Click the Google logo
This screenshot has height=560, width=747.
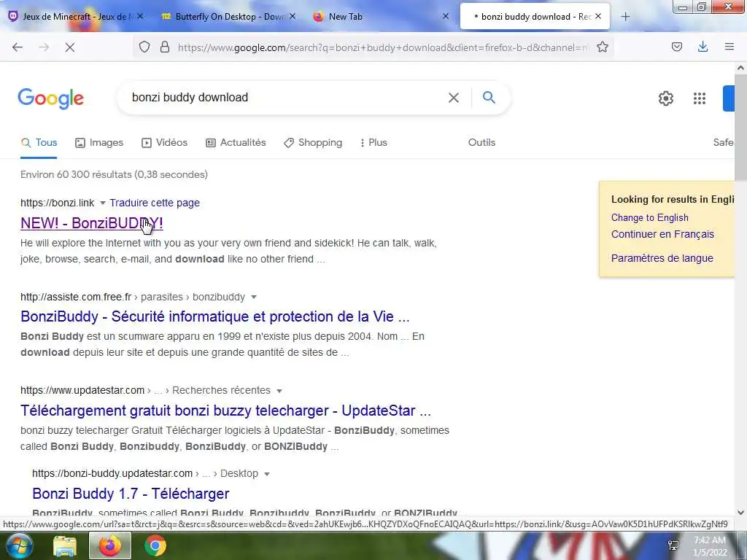click(x=50, y=98)
